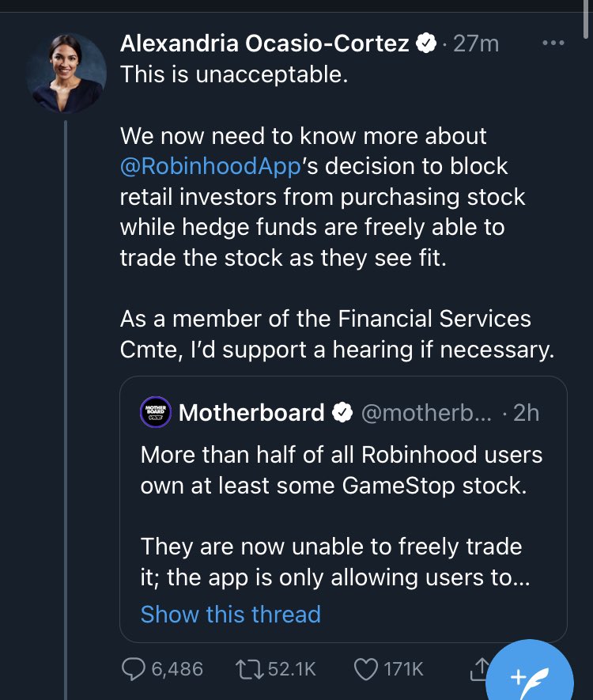This screenshot has width=593, height=700.
Task: Click the @motherb... handle in quoted tweet
Action: point(427,412)
